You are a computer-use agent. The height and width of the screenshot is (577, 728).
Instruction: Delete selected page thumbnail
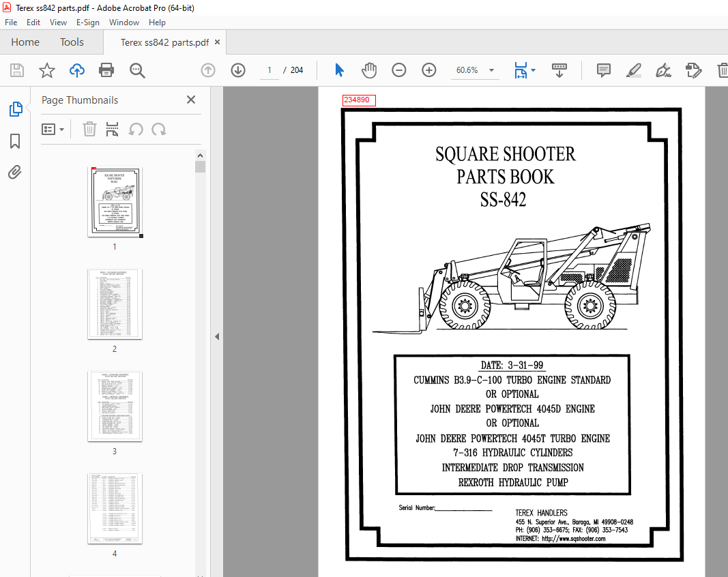tap(89, 129)
